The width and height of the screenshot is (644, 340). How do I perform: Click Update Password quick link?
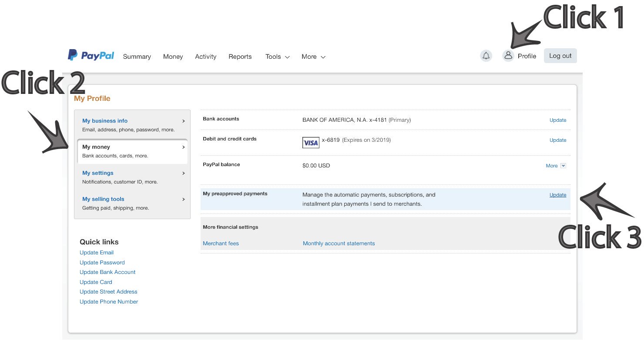tap(102, 263)
